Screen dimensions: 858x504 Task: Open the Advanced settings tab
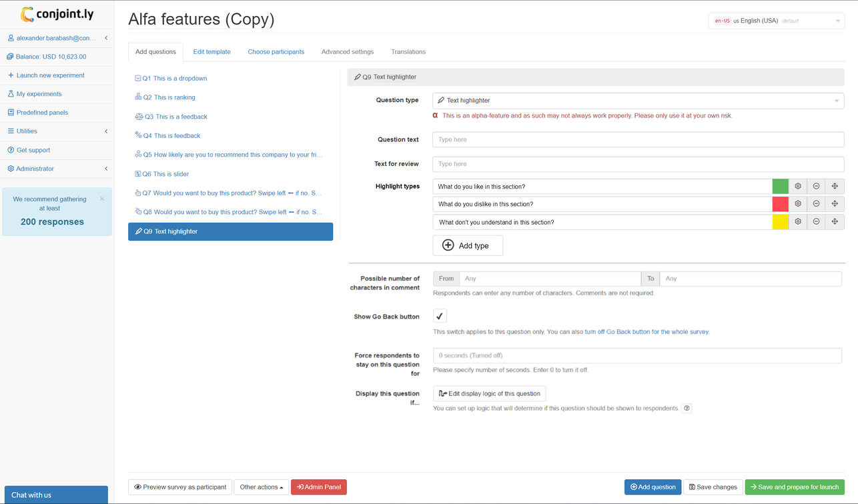pos(347,52)
